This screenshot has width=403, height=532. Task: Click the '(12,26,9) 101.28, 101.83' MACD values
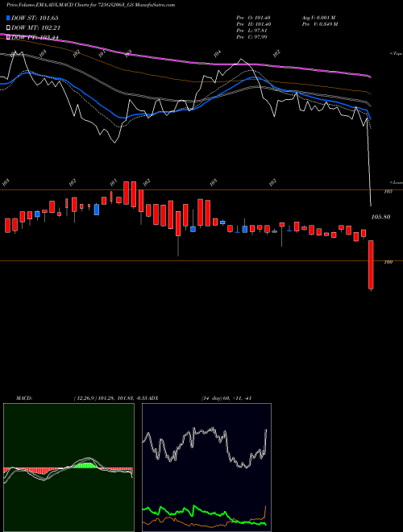pyautogui.click(x=103, y=398)
